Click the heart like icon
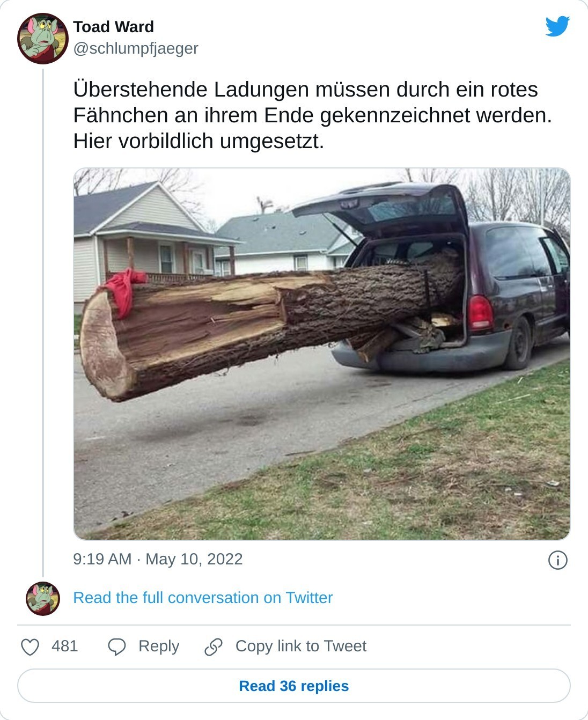This screenshot has height=720, width=588. 30,646
